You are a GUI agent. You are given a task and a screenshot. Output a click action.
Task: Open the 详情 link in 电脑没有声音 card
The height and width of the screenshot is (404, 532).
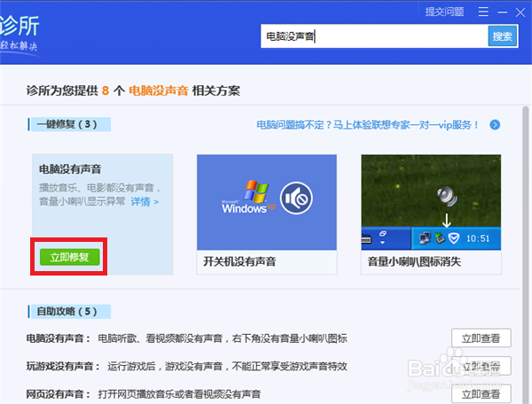[145, 202]
